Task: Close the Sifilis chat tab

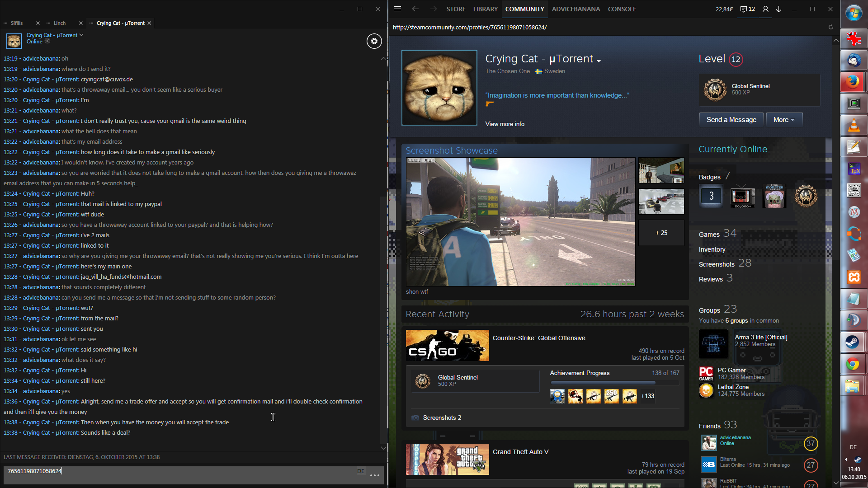Action: pos(38,23)
